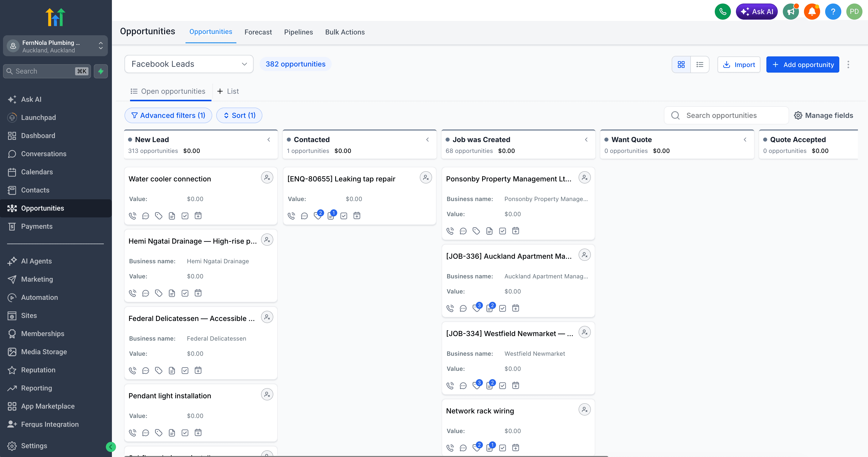Open the Bulk Actions tab
The image size is (868, 457).
[x=345, y=32]
